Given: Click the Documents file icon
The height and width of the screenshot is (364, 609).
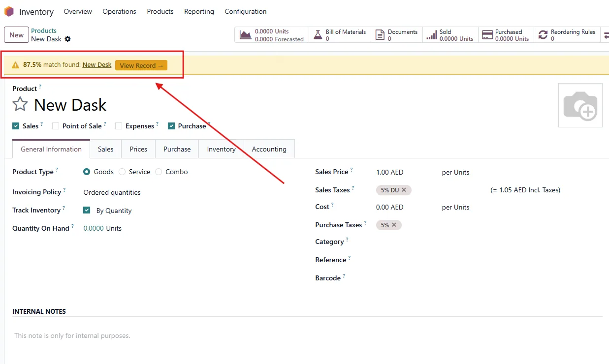Looking at the screenshot, I should pyautogui.click(x=380, y=35).
